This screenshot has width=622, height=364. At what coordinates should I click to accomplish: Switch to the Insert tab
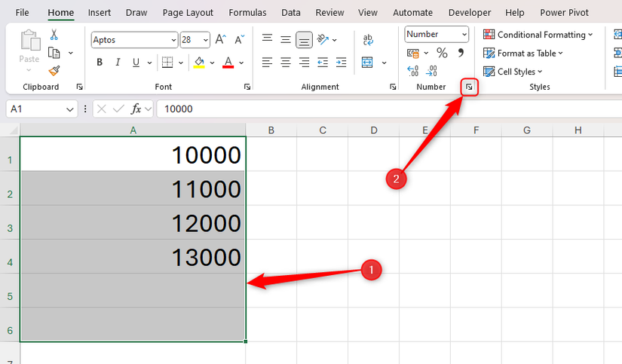(x=100, y=13)
